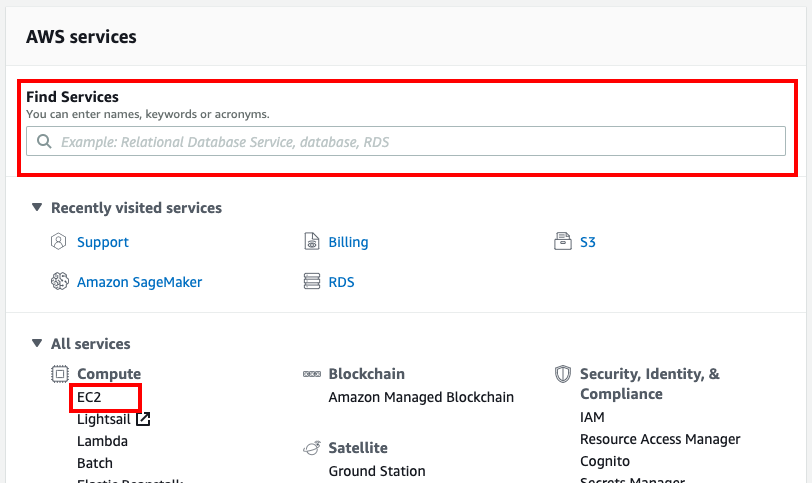The width and height of the screenshot is (812, 483).
Task: Open the Cognito service
Action: (x=605, y=461)
